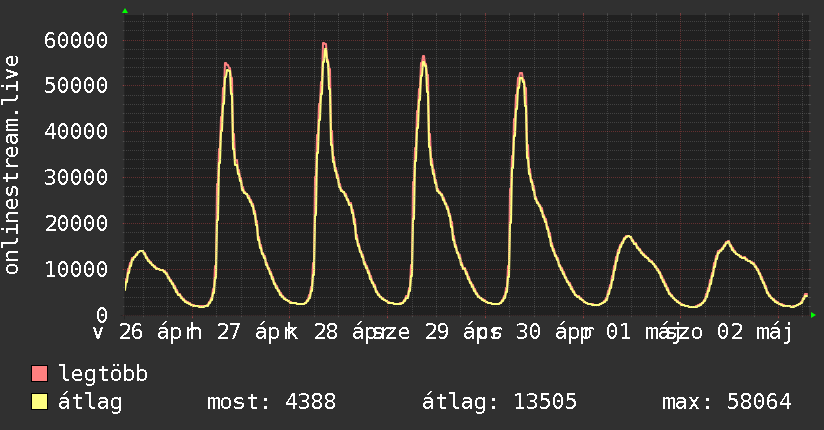The image size is (824, 430).
Task: Click the 20000 y-axis label
Action: coord(76,223)
